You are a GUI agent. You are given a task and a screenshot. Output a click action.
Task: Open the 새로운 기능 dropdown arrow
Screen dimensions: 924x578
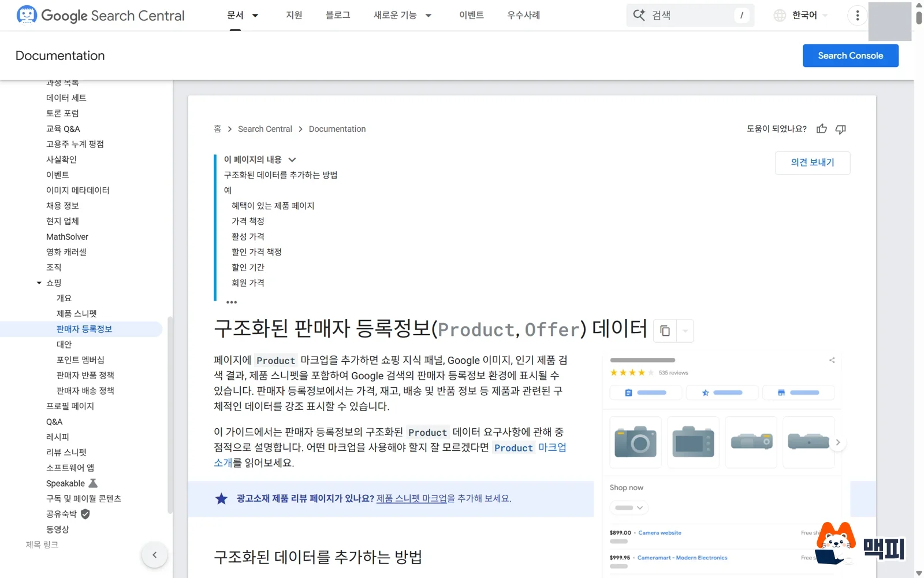coord(429,16)
